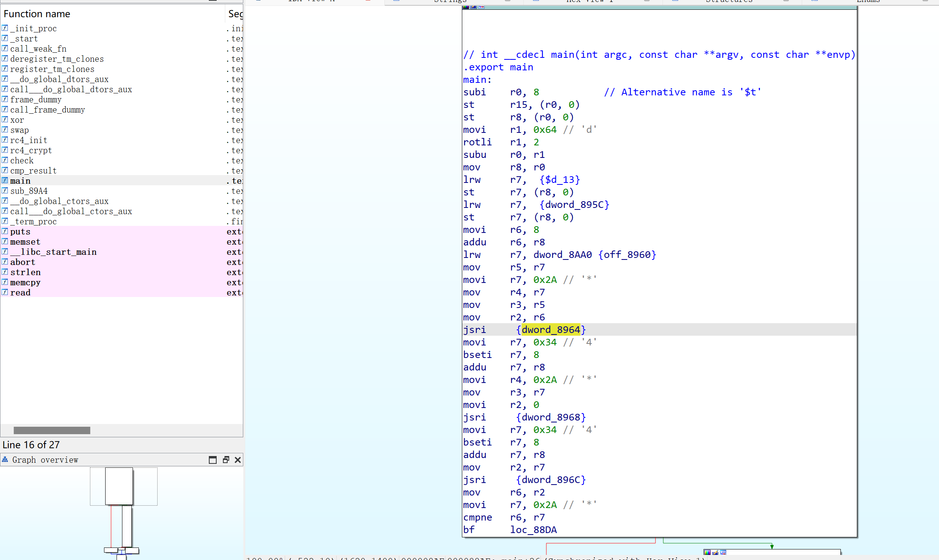Click highlighted dword_8964 operand
939x560 pixels.
551,330
